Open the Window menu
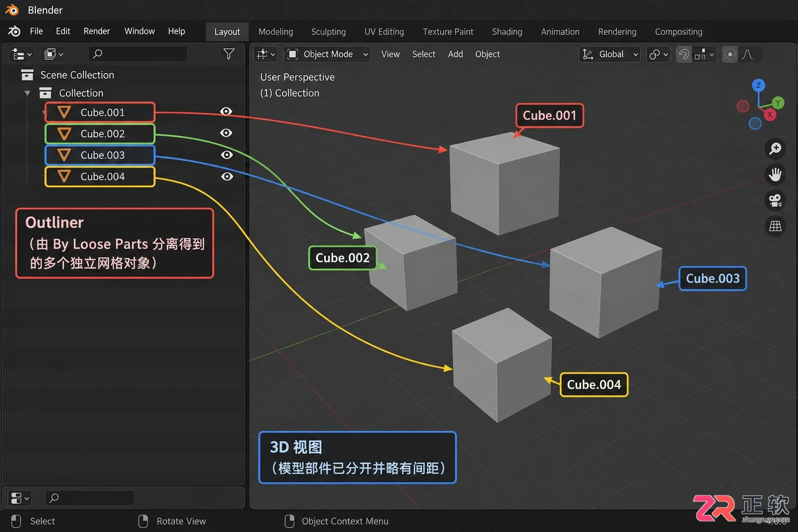 (140, 31)
